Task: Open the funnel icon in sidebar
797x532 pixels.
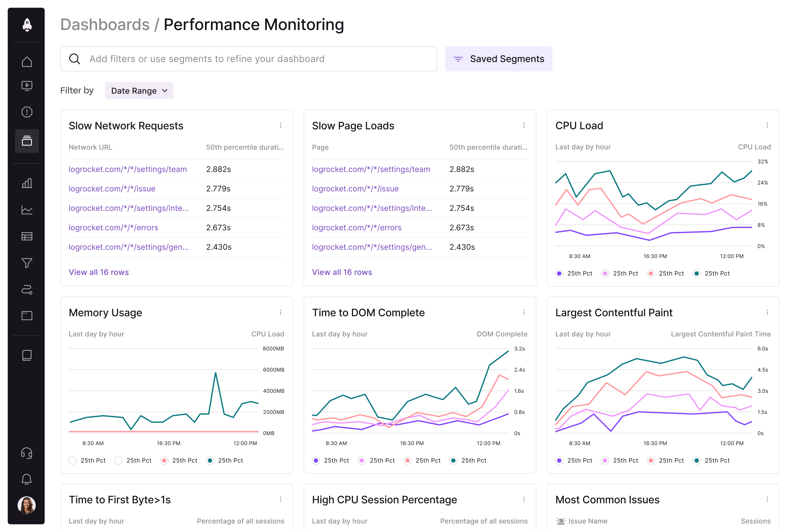Action: [x=27, y=263]
